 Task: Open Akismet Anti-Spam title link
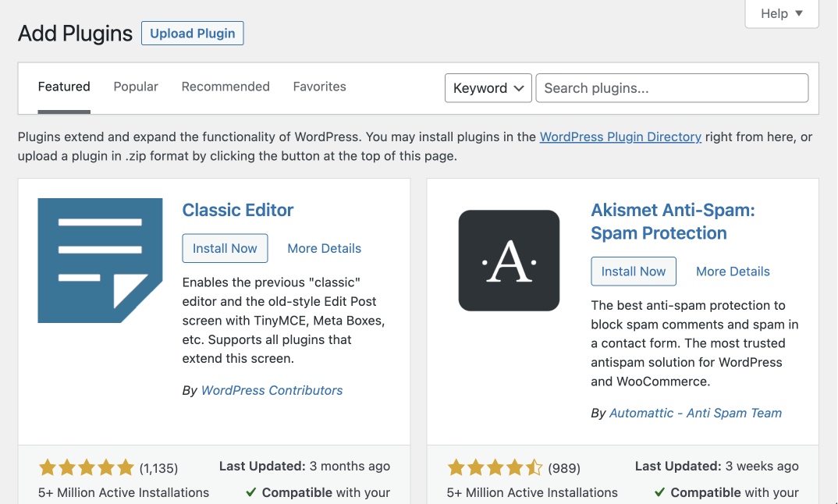pos(673,222)
